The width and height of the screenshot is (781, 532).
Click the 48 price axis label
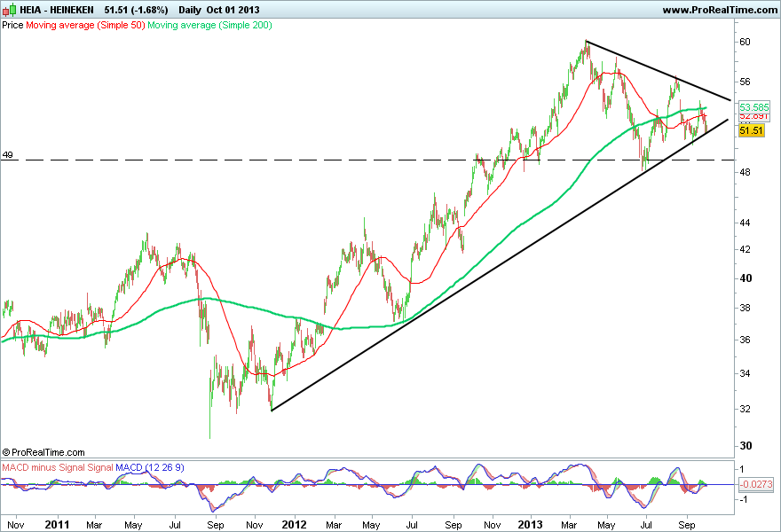745,172
